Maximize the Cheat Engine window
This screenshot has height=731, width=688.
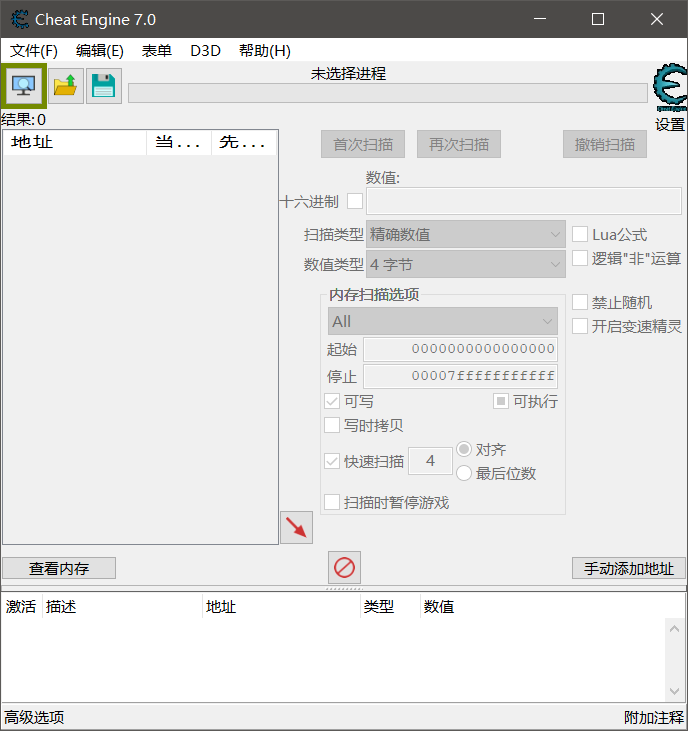[598, 19]
